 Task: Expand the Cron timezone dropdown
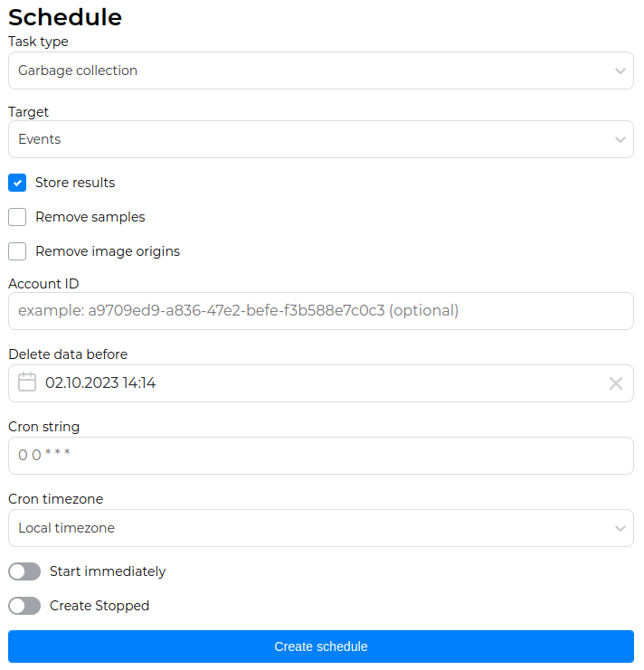pos(620,528)
